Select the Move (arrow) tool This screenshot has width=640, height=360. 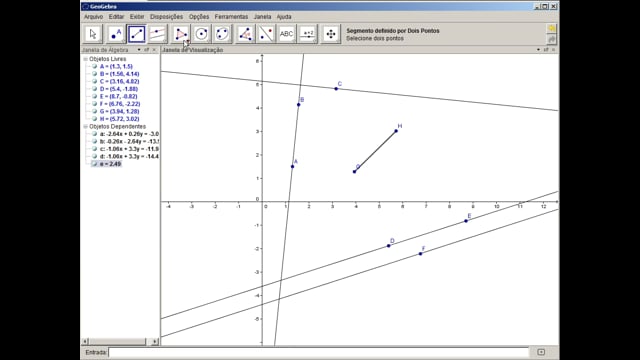pos(93,34)
